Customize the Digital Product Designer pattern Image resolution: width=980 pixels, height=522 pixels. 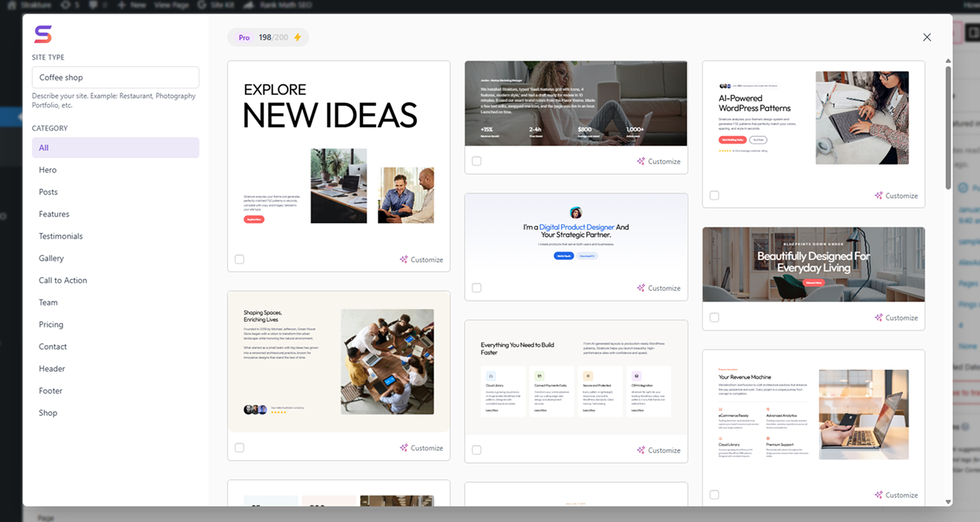[x=659, y=288]
